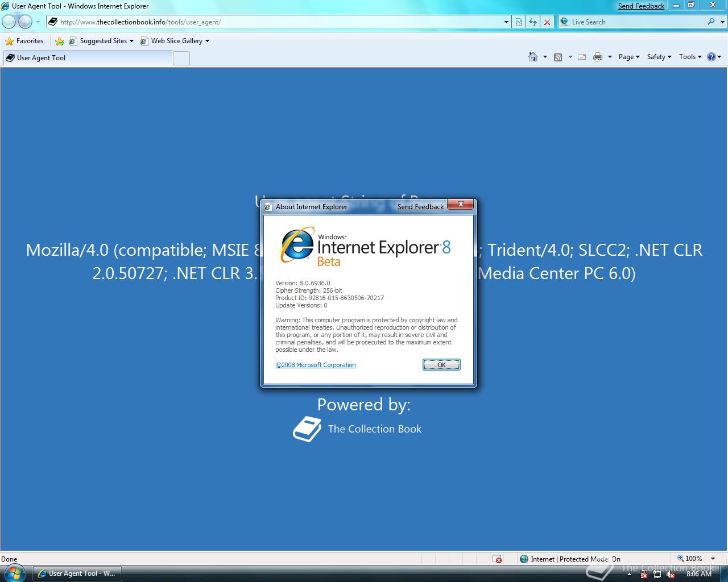
Task: Open the recent pages dropdown arrow
Action: pos(38,22)
